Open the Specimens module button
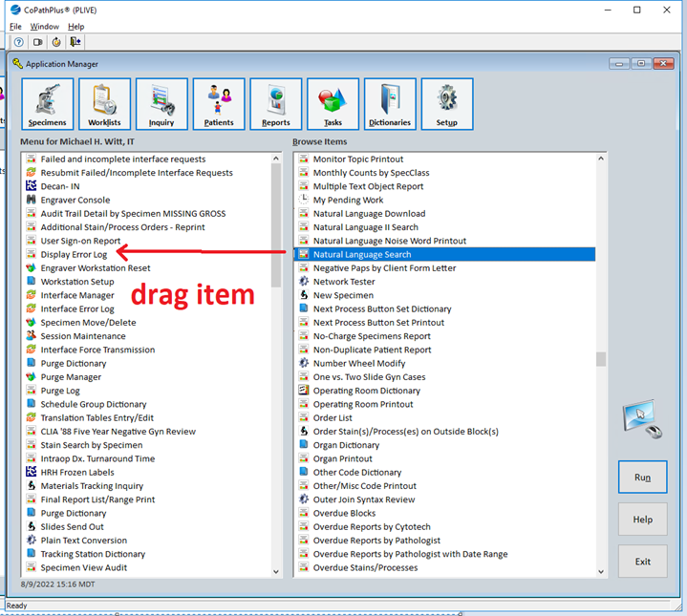Screen dimensions: 687x616 coord(48,104)
